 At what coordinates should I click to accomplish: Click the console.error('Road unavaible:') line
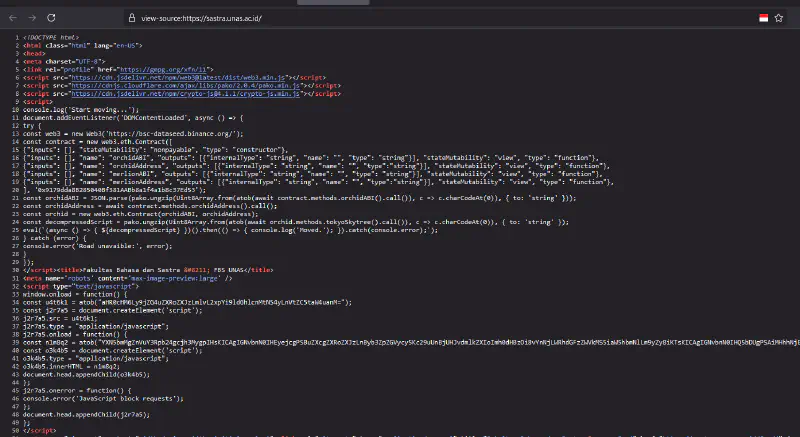pos(97,246)
